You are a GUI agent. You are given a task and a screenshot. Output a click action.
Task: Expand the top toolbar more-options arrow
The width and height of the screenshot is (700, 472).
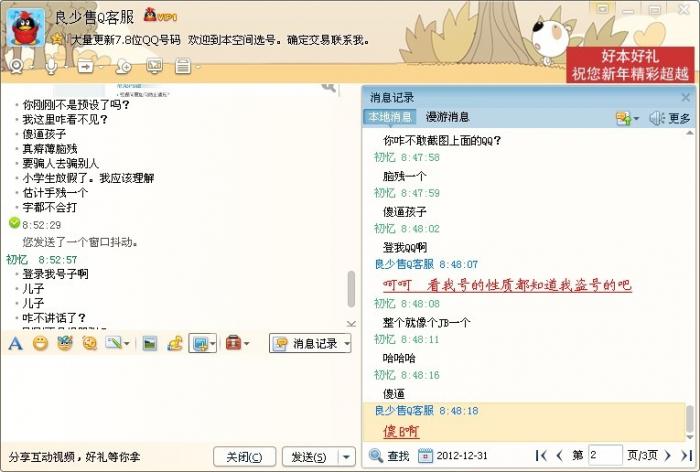(x=198, y=67)
